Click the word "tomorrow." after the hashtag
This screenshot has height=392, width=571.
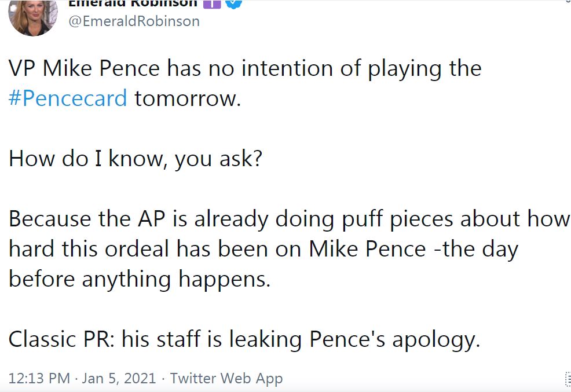(x=188, y=98)
